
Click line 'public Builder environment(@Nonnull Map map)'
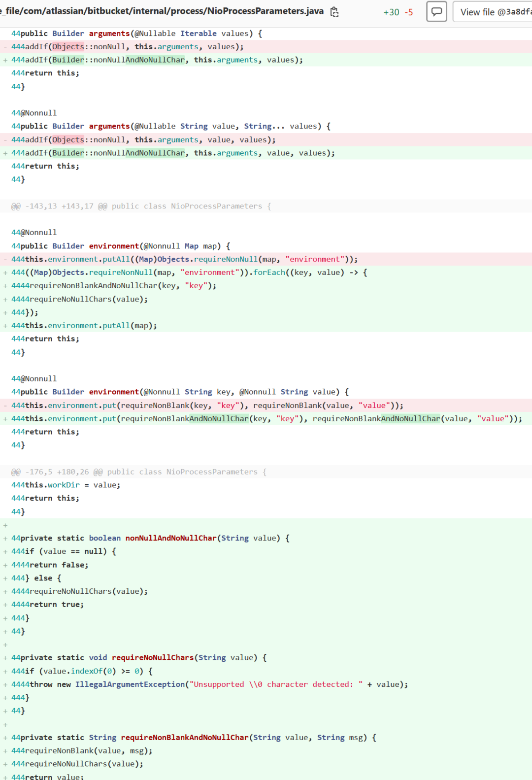click(266, 246)
